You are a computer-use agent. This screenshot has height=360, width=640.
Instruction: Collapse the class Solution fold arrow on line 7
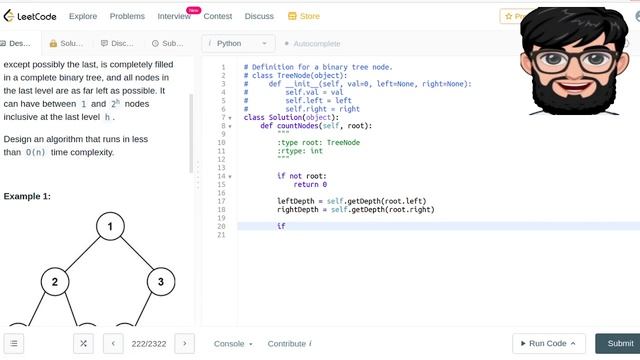230,118
